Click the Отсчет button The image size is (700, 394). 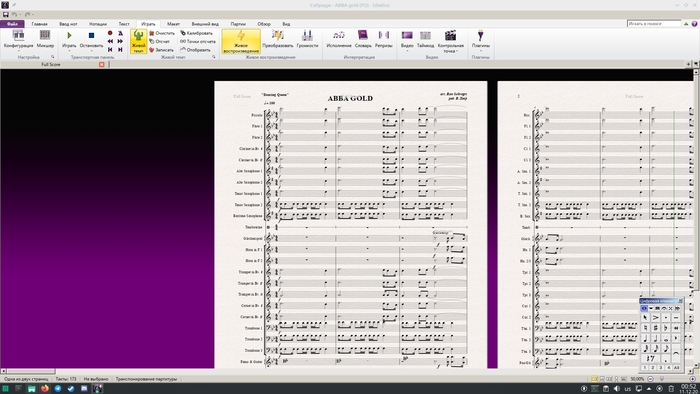tap(159, 41)
